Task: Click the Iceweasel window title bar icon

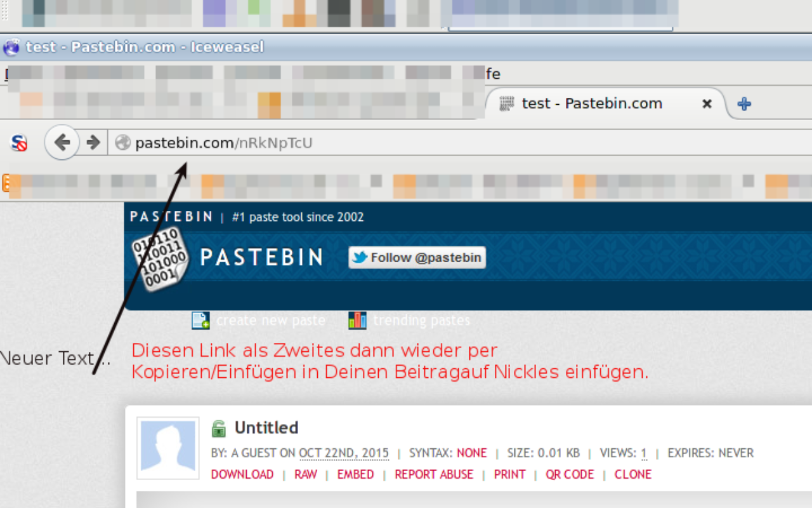Action: 11,47
